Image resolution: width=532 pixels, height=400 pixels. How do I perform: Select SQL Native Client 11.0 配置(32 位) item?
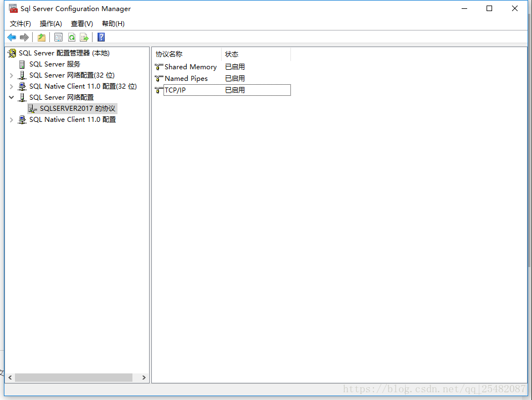click(83, 86)
